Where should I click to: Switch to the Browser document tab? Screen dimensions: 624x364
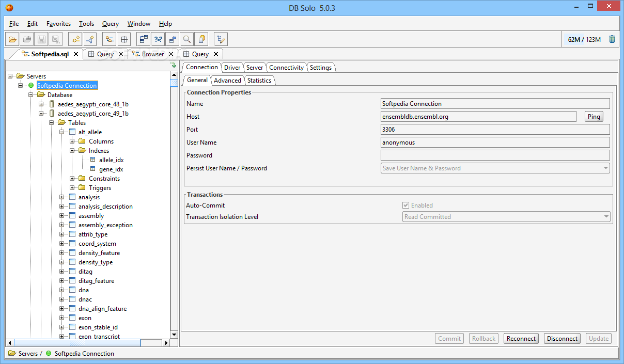point(153,54)
